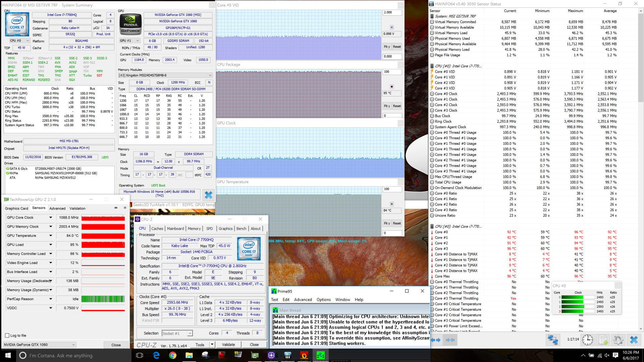Open Prime95 Test menu
The width and height of the screenshot is (644, 362).
pos(274,300)
